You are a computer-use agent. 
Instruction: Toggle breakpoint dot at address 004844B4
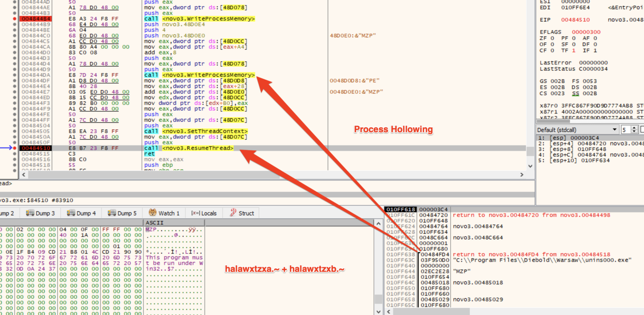(x=15, y=19)
